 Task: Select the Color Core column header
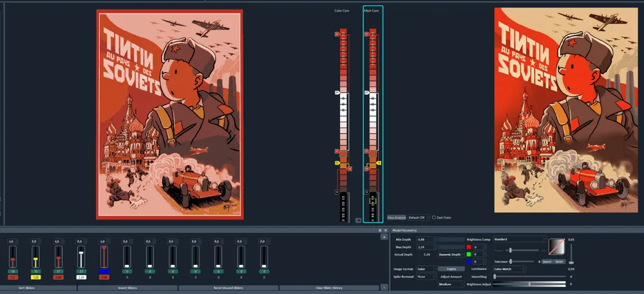342,11
